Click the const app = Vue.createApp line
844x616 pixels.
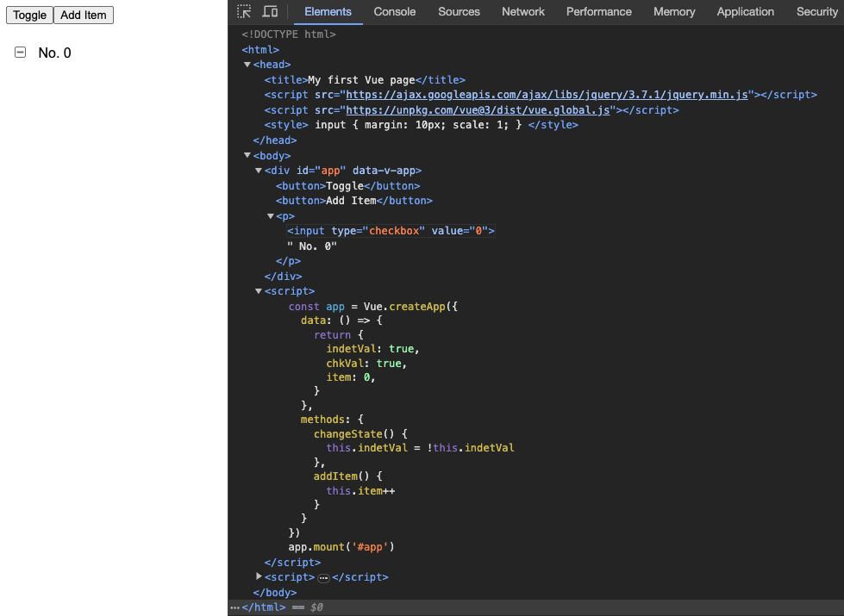coord(373,306)
